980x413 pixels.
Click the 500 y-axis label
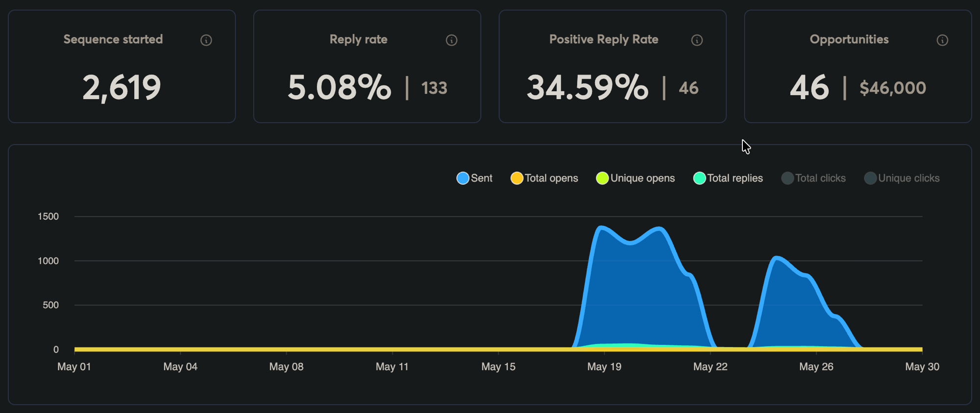coord(50,305)
